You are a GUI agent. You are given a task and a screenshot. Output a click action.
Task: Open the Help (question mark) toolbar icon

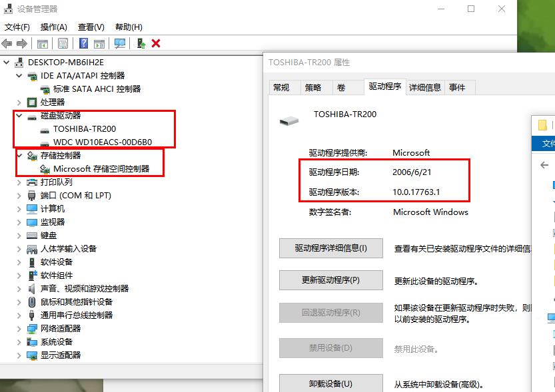coord(83,43)
